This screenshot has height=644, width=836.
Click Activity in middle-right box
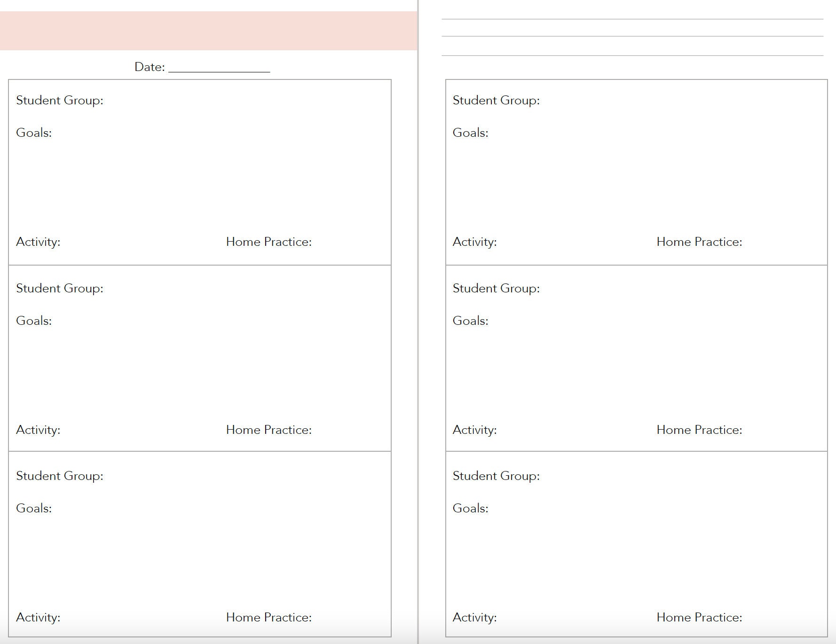(474, 430)
